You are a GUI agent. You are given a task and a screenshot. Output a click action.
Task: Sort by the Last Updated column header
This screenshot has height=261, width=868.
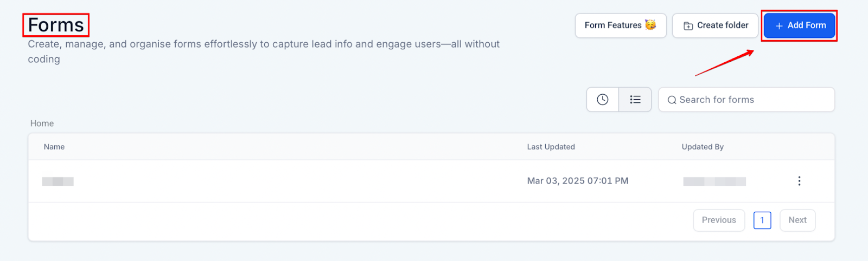coord(551,147)
